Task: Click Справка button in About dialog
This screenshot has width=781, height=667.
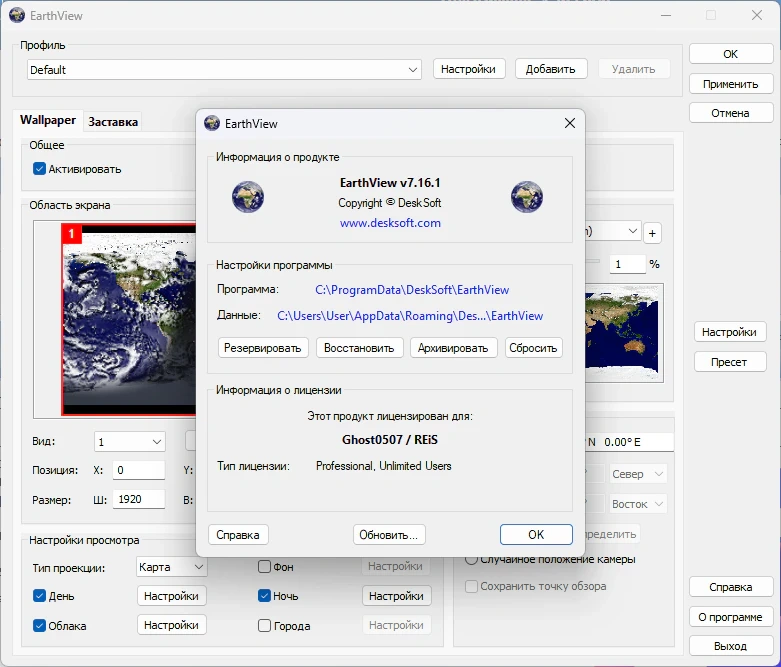Action: pos(238,535)
